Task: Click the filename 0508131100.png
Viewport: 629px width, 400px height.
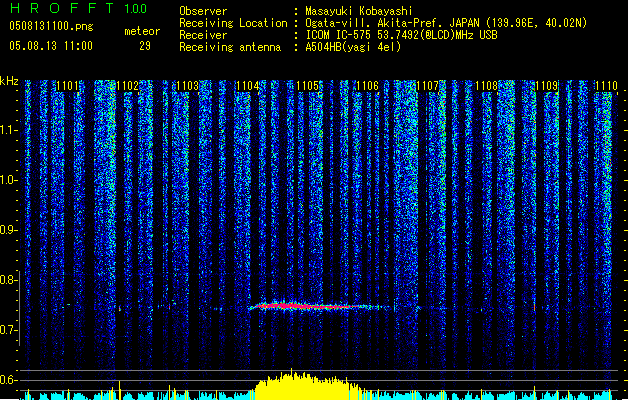Action: click(x=51, y=26)
